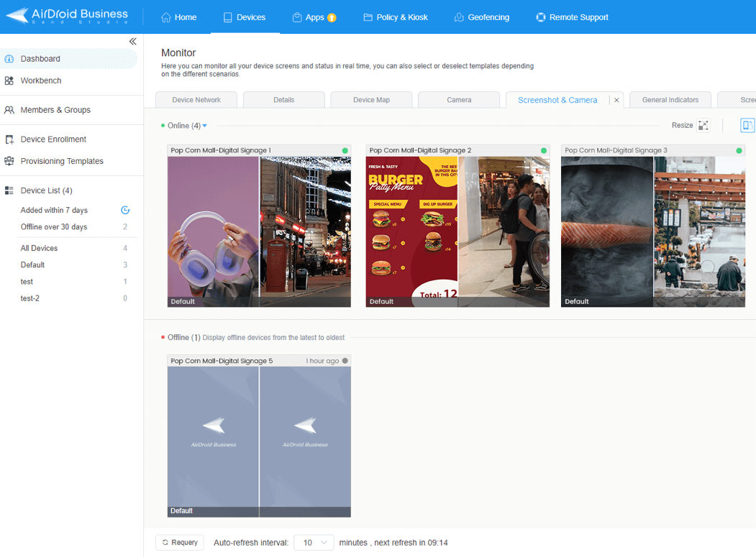Open Dashboard in the sidebar
Screen dimensions: 756x557
pyautogui.click(x=69, y=59)
